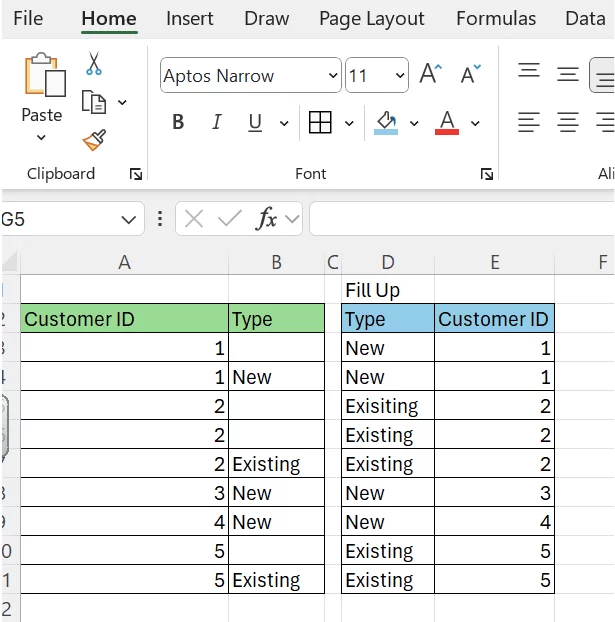Image resolution: width=615 pixels, height=622 pixels.
Task: Apply Fill Color paint bucket
Action: (386, 123)
